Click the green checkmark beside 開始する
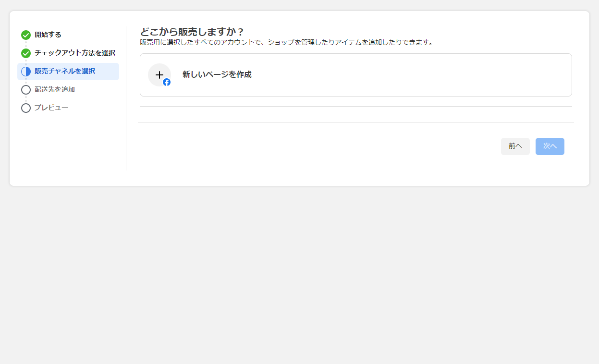Viewport: 599px width, 364px height. point(25,35)
